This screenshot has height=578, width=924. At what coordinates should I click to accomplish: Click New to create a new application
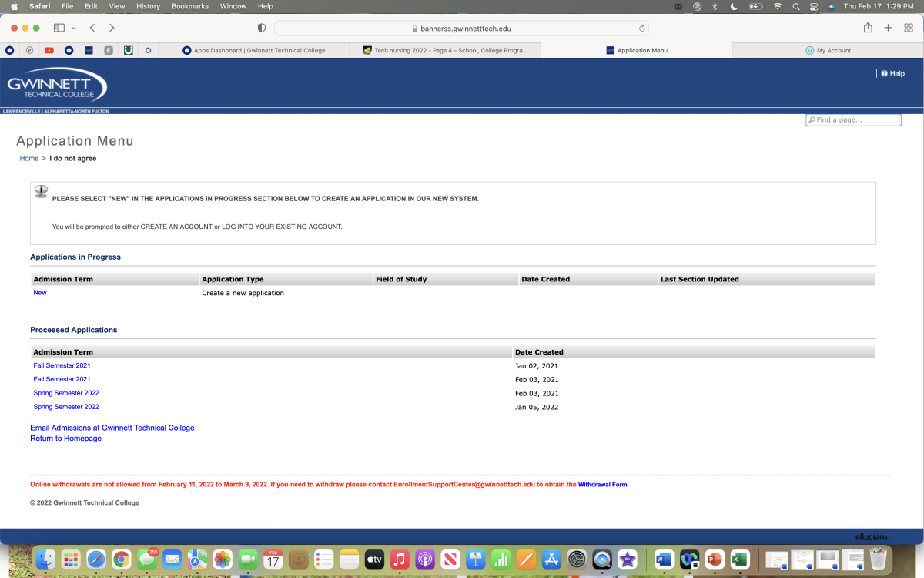[40, 293]
